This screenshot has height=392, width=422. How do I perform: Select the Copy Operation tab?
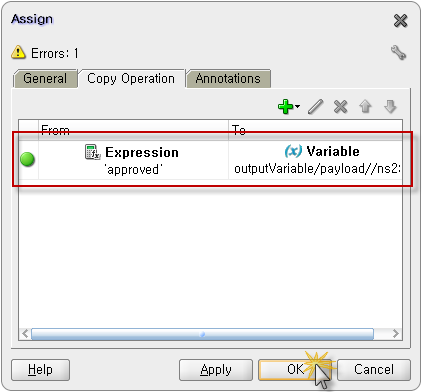pyautogui.click(x=131, y=79)
